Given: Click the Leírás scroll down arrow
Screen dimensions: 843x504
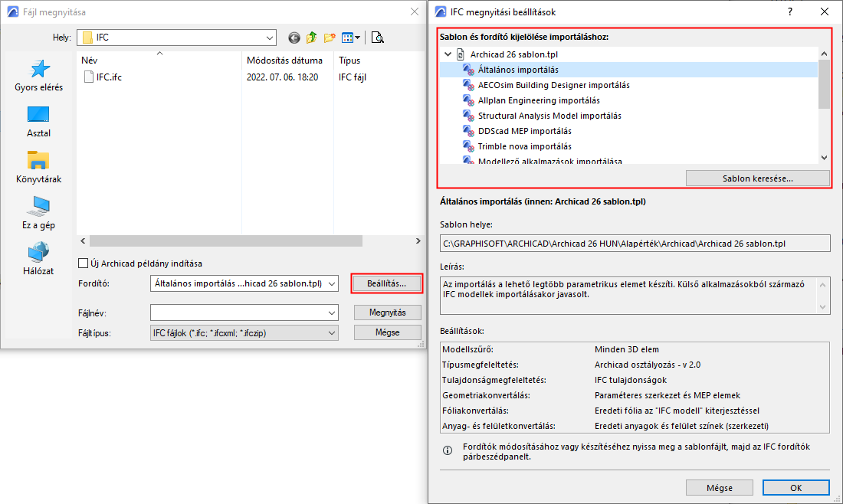Looking at the screenshot, I should [822, 307].
